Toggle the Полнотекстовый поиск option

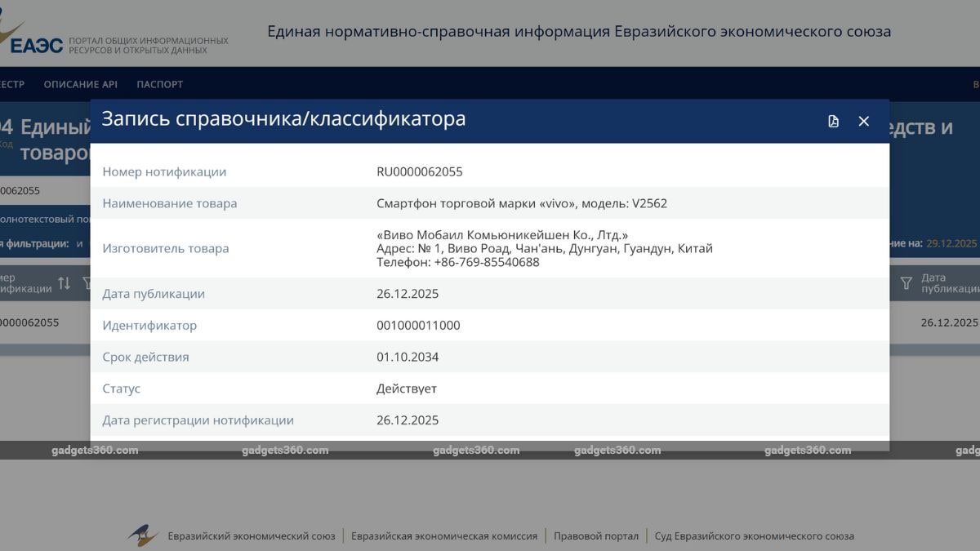tap(41, 219)
